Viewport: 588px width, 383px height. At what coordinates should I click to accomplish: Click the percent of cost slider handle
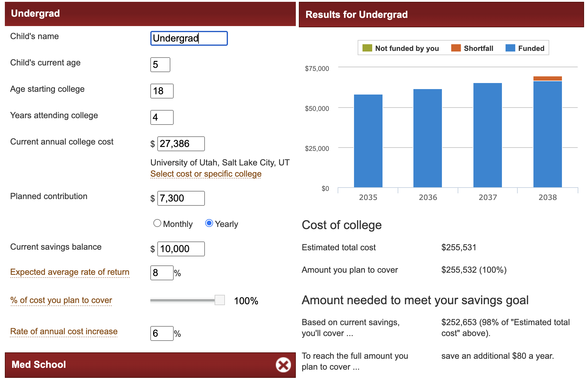pos(220,300)
